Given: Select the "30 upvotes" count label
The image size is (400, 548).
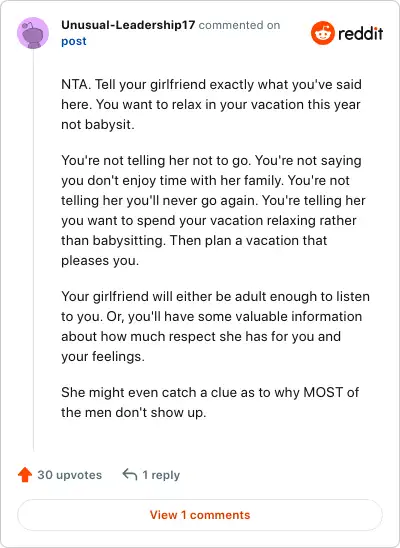Looking at the screenshot, I should pyautogui.click(x=70, y=475).
